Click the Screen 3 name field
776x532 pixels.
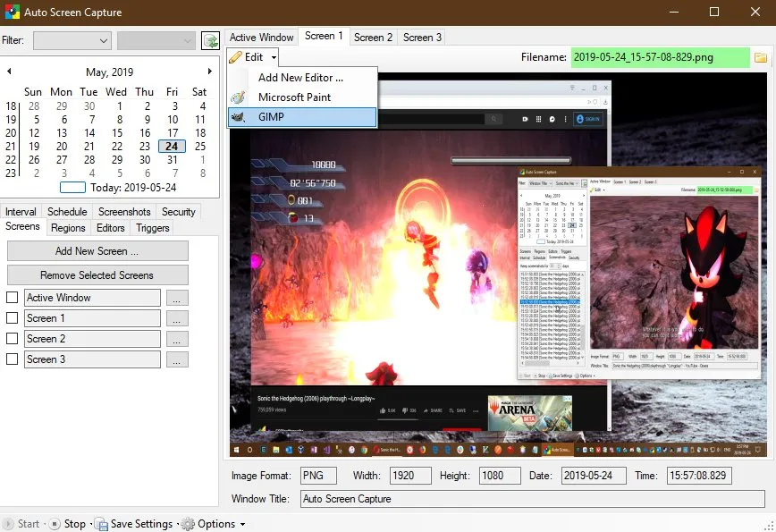pos(93,359)
